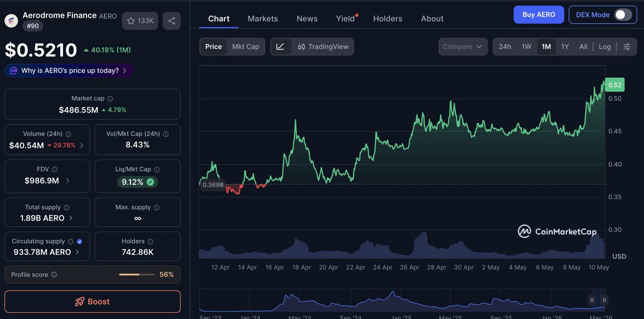Expand FDV details chevron
The height and width of the screenshot is (319, 644).
(68, 181)
